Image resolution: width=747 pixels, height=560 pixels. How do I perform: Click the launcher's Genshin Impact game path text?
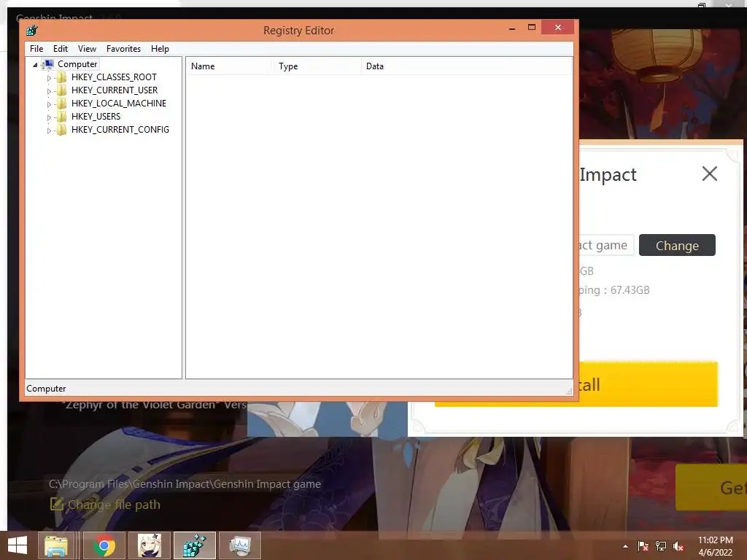pyautogui.click(x=185, y=484)
